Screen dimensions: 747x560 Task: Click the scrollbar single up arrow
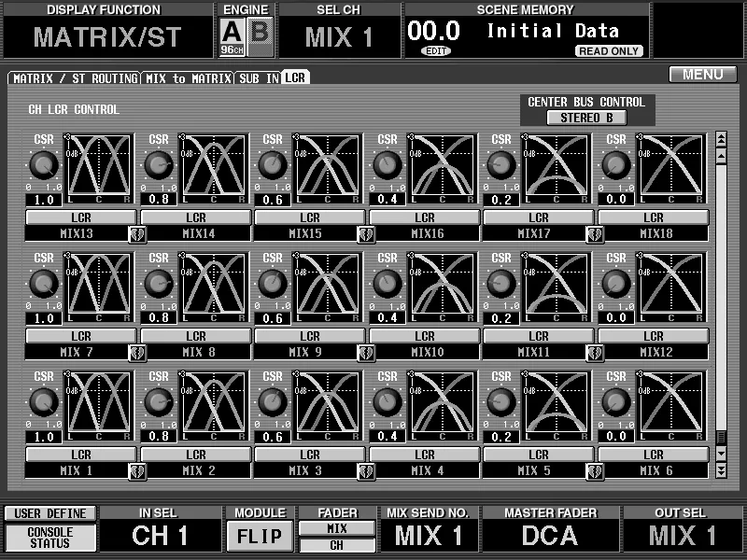pyautogui.click(x=721, y=156)
